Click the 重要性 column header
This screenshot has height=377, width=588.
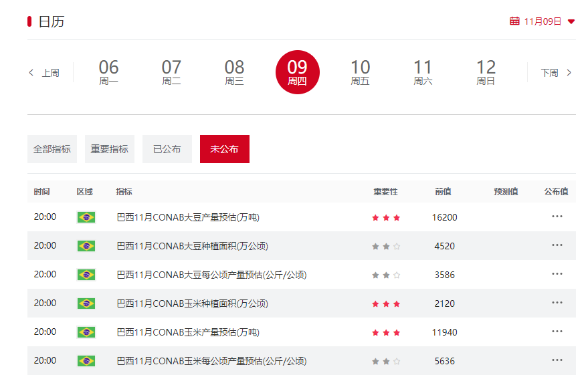385,192
